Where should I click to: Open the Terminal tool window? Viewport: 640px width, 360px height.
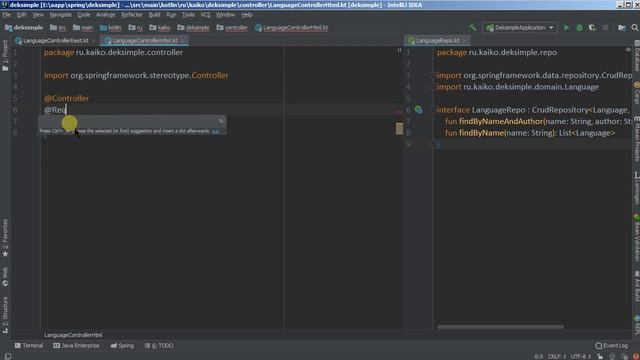[29, 346]
